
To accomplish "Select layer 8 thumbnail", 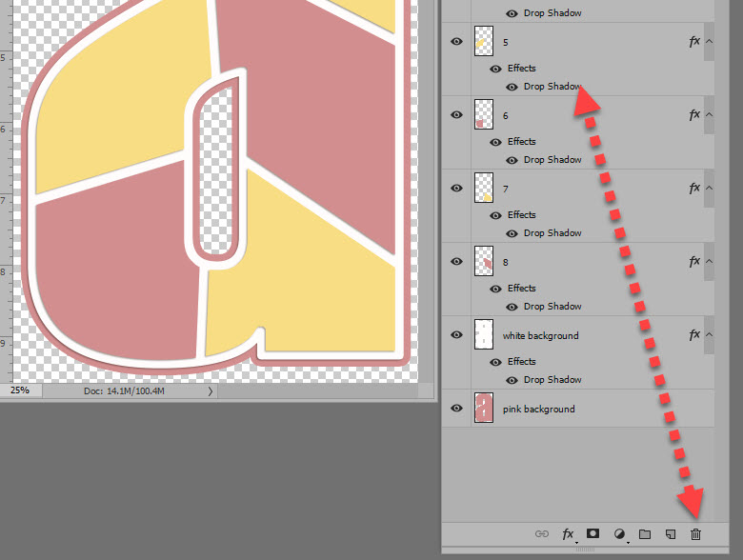I will coord(484,261).
